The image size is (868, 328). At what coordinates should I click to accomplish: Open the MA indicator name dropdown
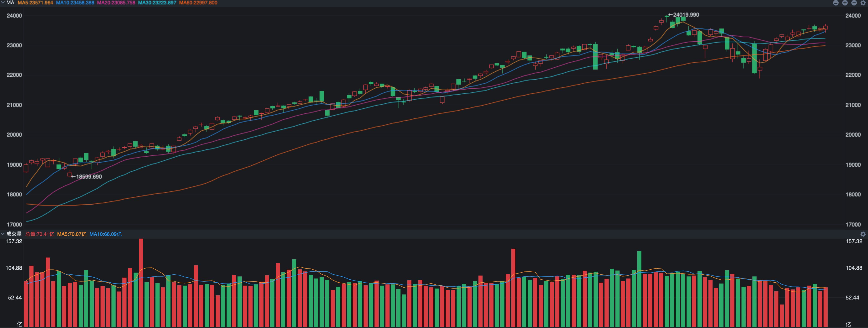click(10, 2)
